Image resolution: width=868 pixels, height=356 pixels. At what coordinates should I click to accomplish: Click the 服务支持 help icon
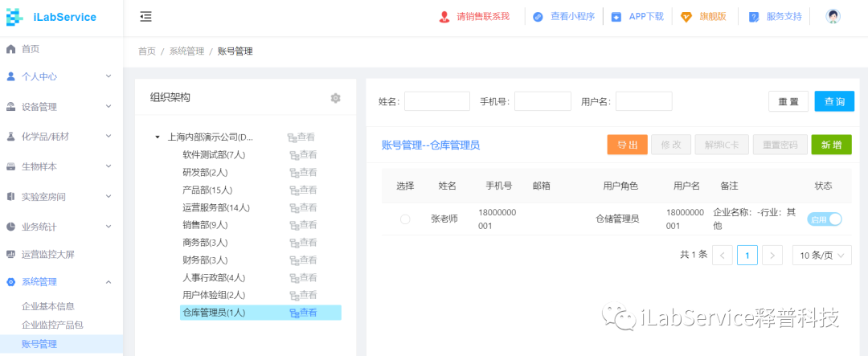point(753,17)
